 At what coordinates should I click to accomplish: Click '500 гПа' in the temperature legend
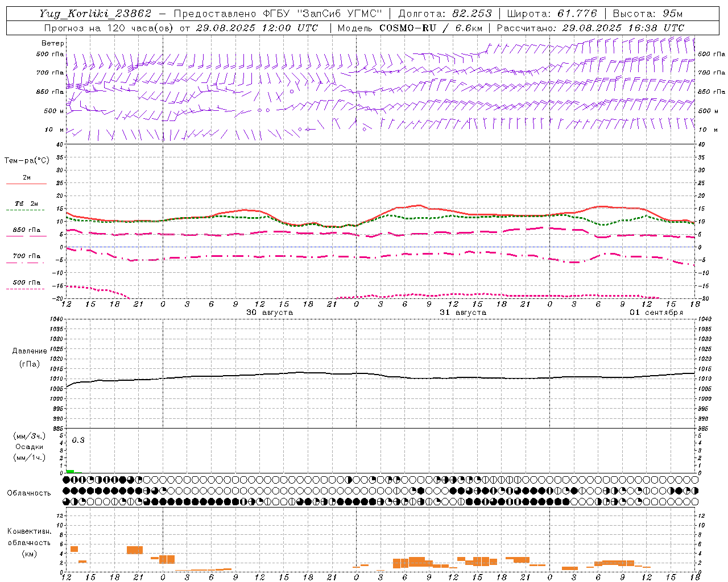pyautogui.click(x=27, y=282)
